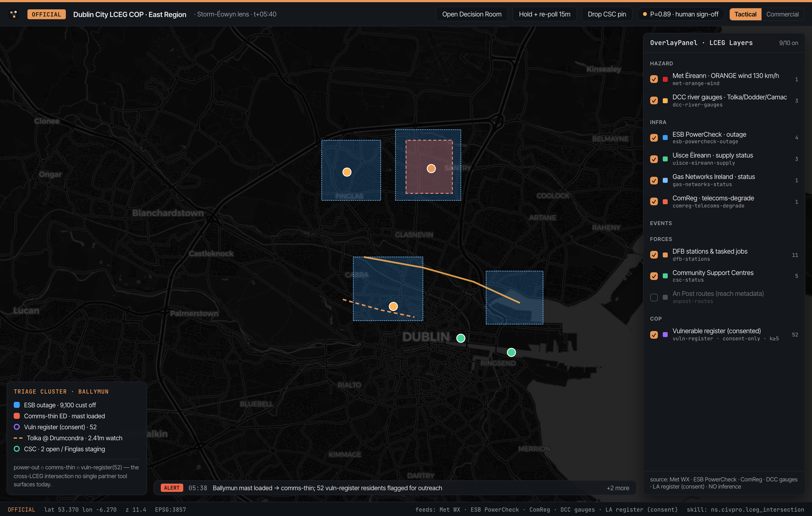The image size is (812, 516).
Task: Click orange marker in Finglas outage zone
Action: click(x=347, y=172)
